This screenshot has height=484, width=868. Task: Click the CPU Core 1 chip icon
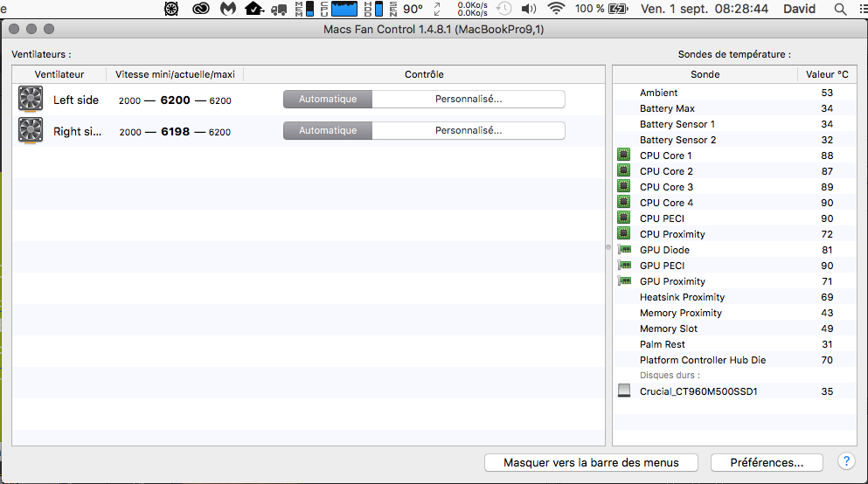click(x=624, y=155)
